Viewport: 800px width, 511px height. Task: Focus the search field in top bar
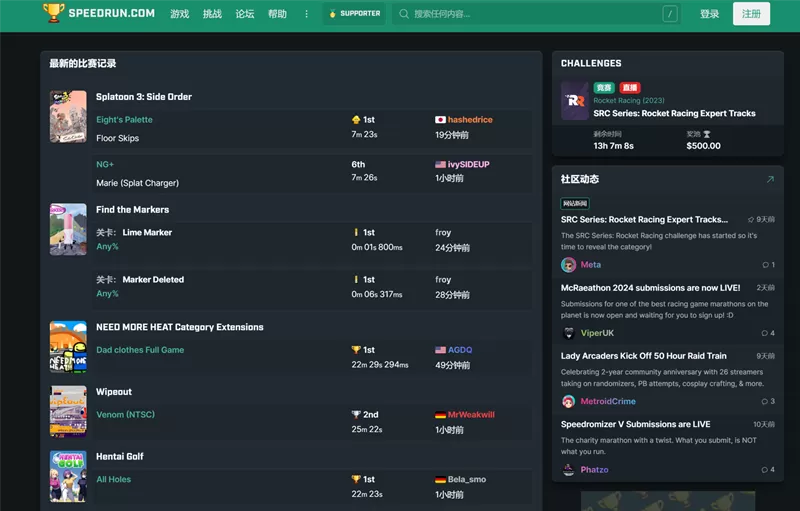click(x=536, y=14)
